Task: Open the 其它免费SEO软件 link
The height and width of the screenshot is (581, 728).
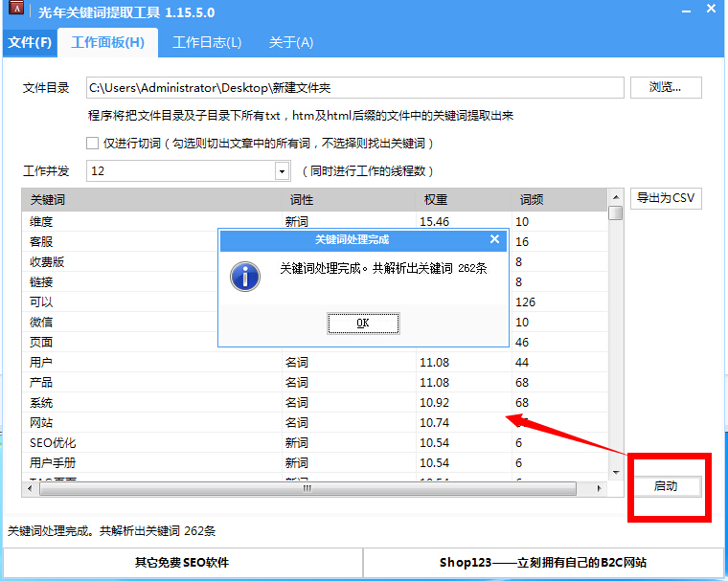Action: pyautogui.click(x=182, y=563)
